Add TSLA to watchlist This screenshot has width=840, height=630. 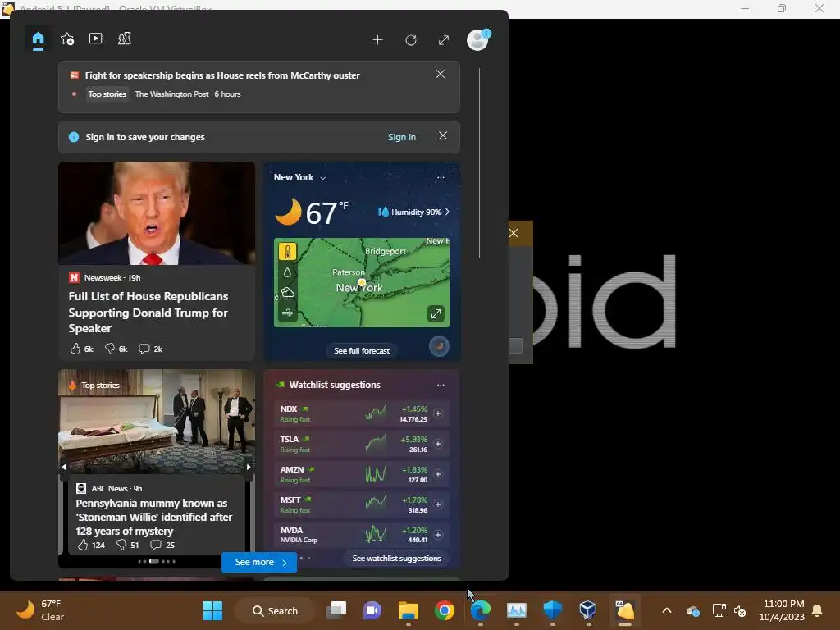pos(438,444)
